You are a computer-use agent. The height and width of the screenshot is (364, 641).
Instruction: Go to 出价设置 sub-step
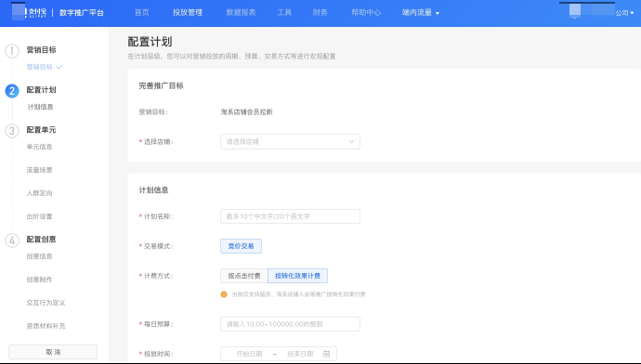point(40,216)
